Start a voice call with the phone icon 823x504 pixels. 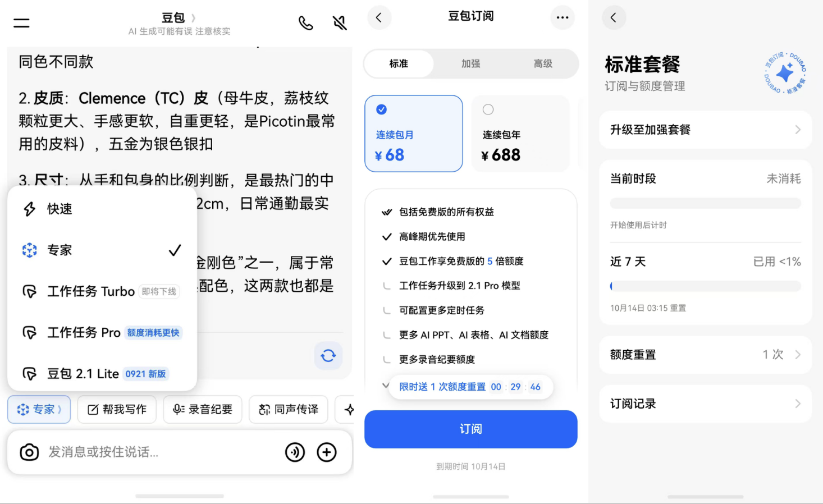(306, 23)
